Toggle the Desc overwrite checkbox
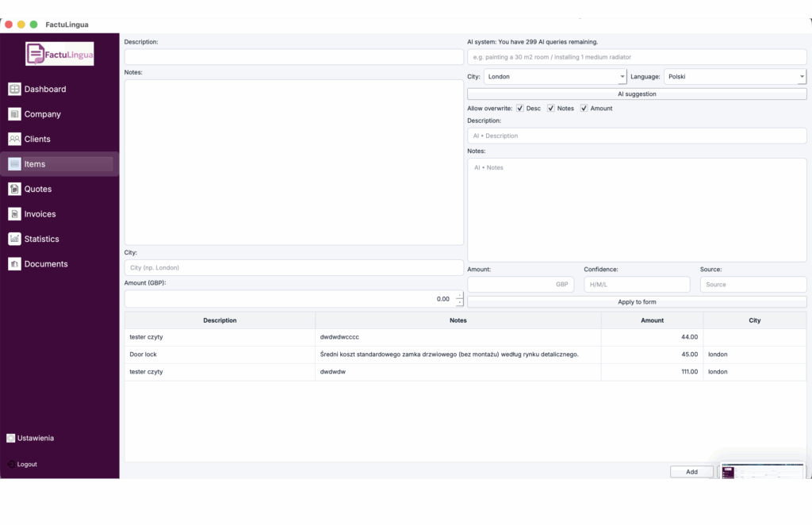Screen dimensions: 812x525 click(520, 109)
